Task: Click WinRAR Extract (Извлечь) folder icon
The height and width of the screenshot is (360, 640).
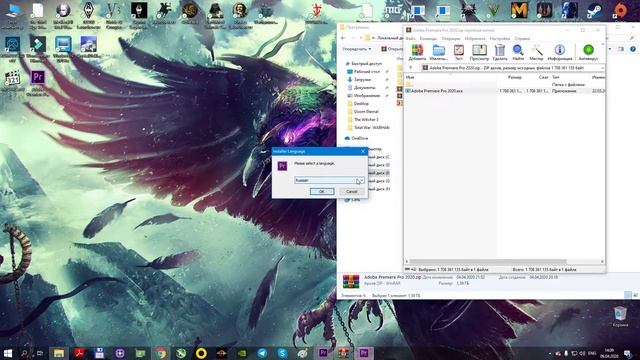Action: pos(438,52)
